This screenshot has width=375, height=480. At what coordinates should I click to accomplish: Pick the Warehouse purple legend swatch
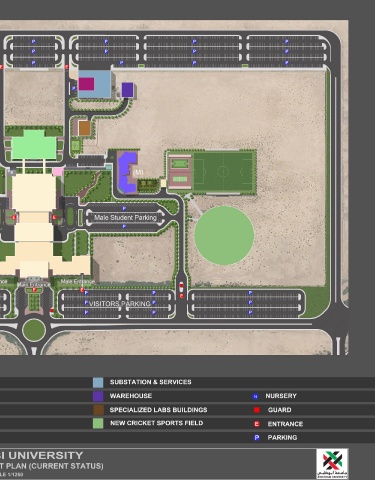[98, 396]
